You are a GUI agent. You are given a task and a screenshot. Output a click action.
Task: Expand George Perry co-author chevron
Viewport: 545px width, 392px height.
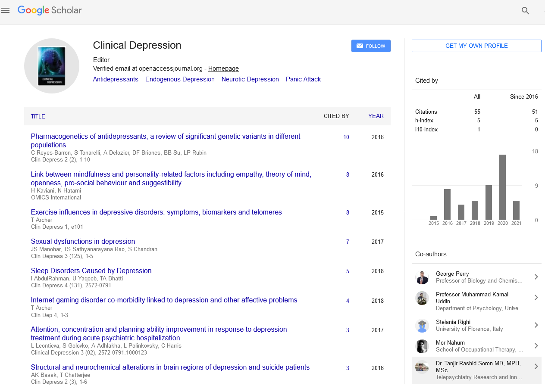click(x=536, y=277)
